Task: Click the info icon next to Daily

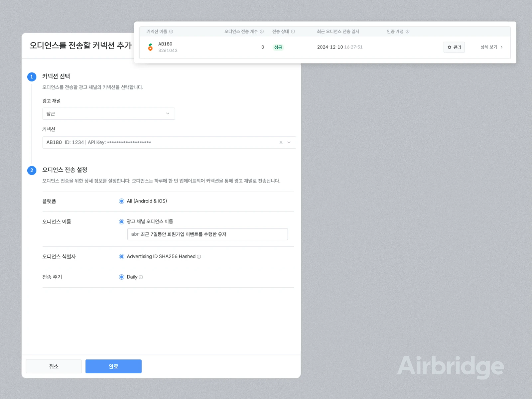Action: (x=141, y=277)
